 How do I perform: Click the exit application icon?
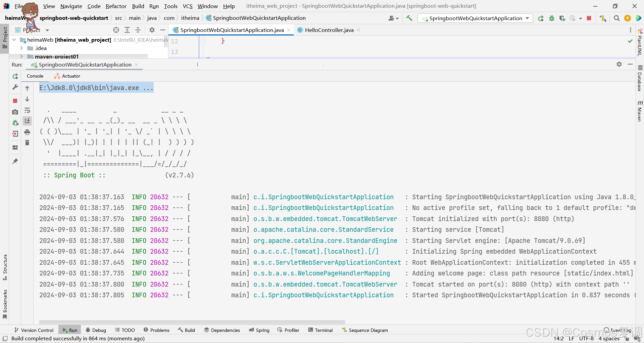pyautogui.click(x=15, y=134)
